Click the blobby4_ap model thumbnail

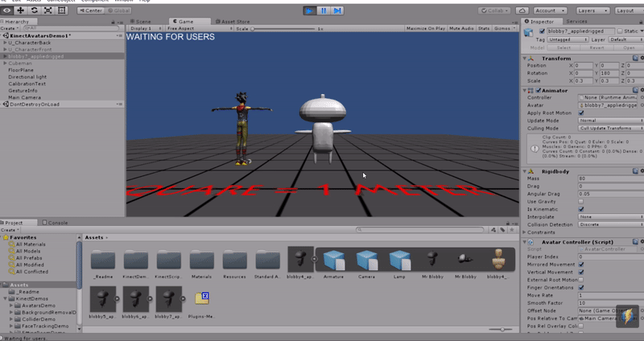click(300, 259)
